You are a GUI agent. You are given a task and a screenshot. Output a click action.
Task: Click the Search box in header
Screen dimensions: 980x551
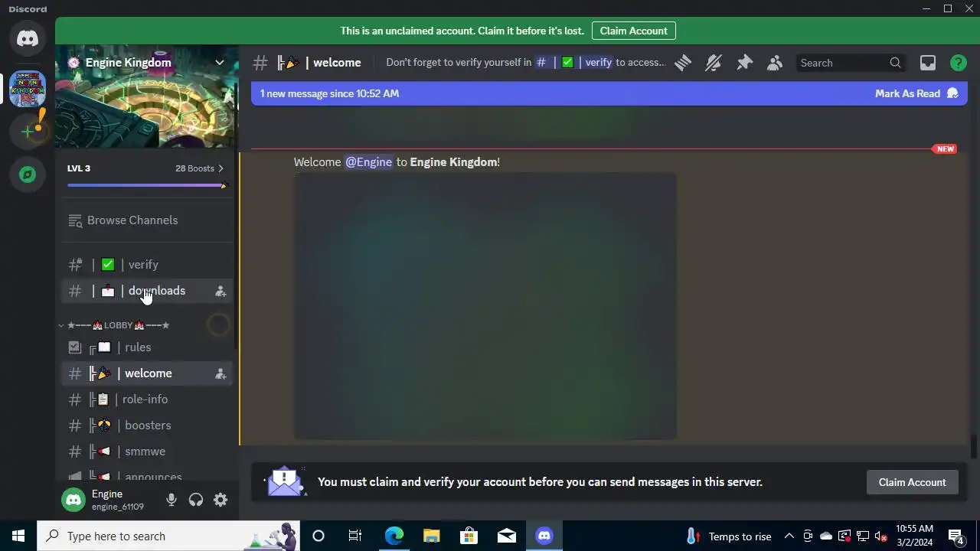(851, 63)
